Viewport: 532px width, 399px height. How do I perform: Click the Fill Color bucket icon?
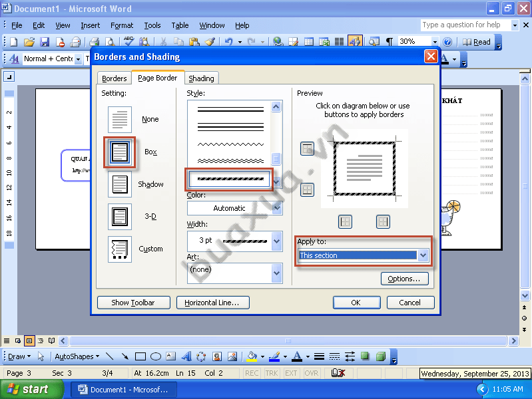(252, 356)
